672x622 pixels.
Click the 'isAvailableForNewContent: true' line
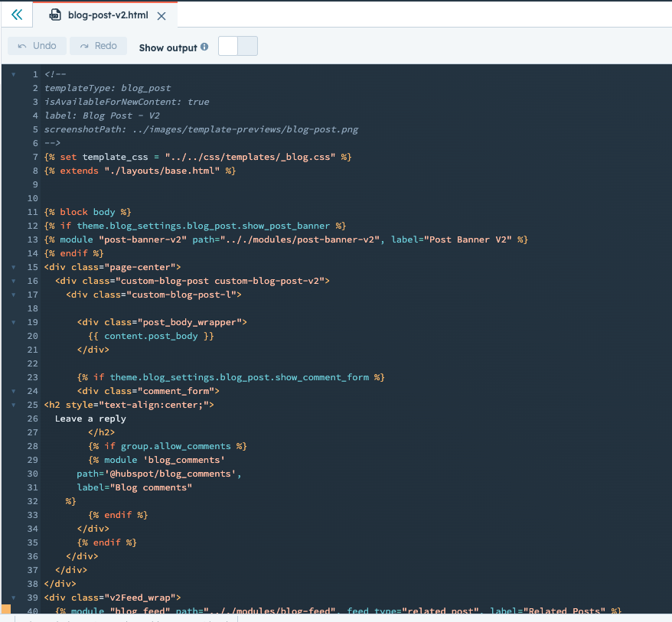tap(127, 102)
